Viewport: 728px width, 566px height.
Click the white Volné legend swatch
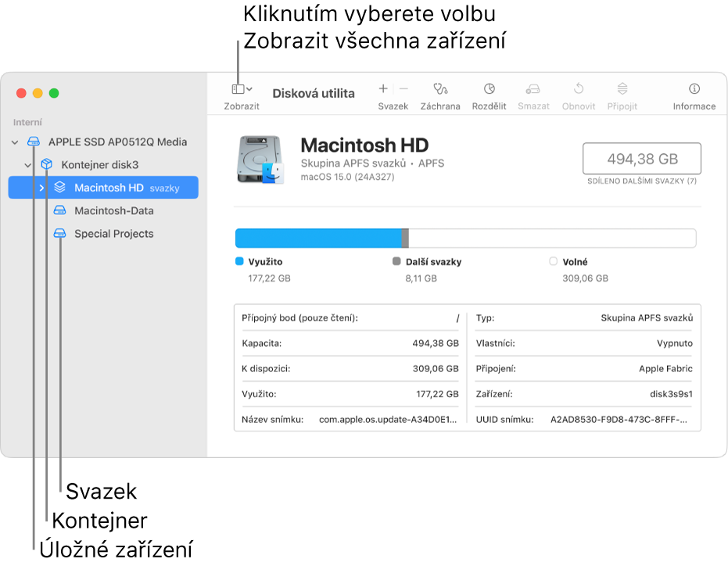[553, 261]
